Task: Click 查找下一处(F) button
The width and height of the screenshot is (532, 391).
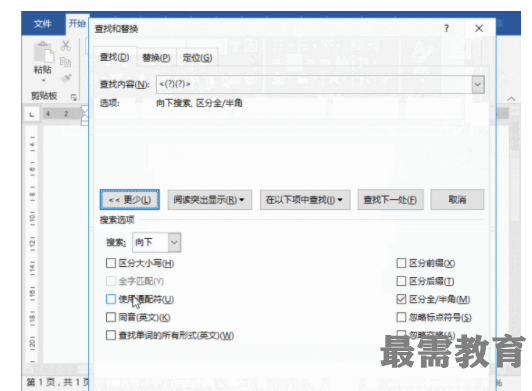Action: coord(390,200)
